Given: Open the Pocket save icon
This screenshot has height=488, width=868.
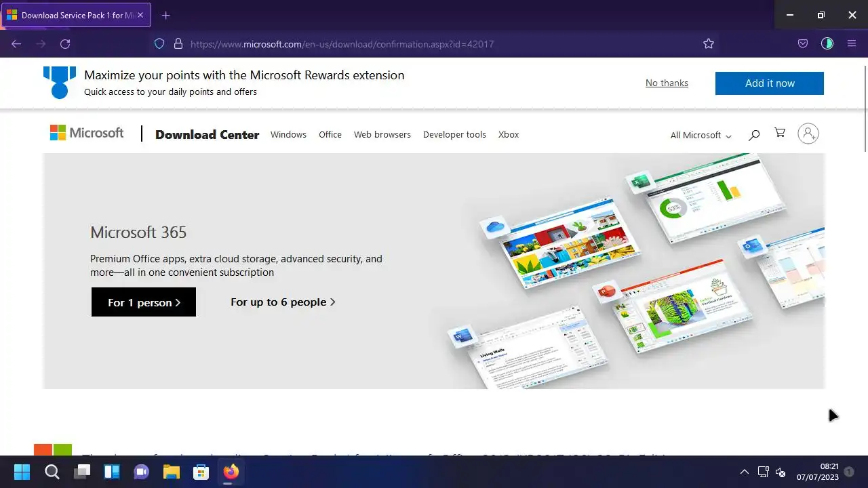Looking at the screenshot, I should (x=802, y=43).
